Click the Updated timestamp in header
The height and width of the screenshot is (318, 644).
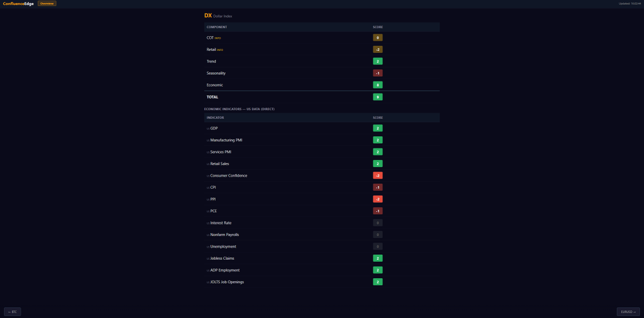coord(630,3)
